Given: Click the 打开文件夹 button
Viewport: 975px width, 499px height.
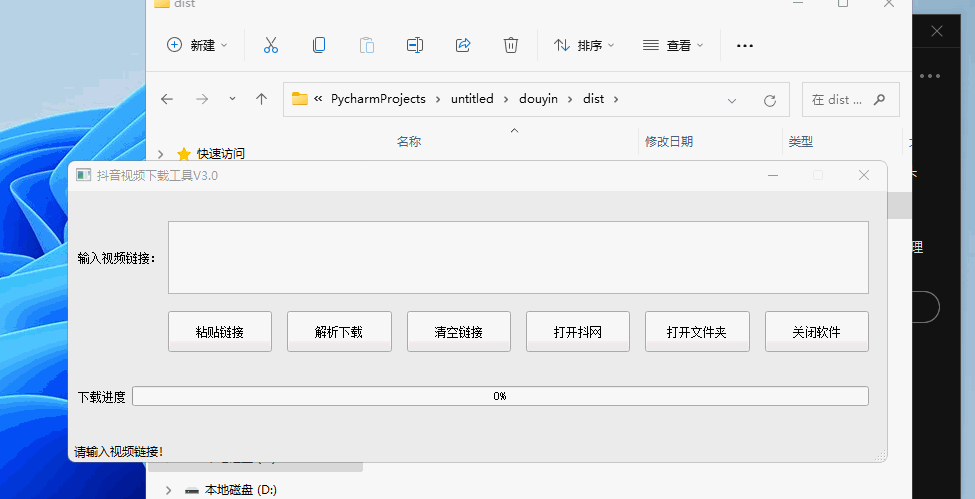Looking at the screenshot, I should pos(697,332).
